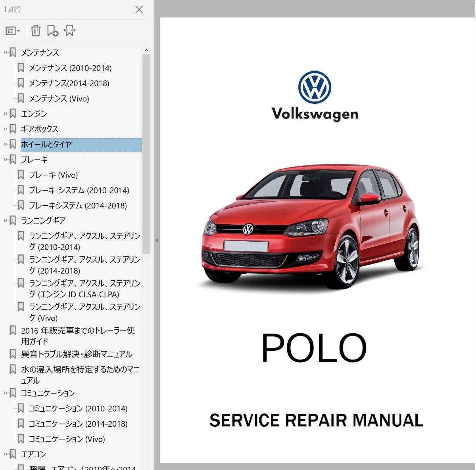Click the Volkswagen logo on the page
The width and height of the screenshot is (476, 470).
315,96
